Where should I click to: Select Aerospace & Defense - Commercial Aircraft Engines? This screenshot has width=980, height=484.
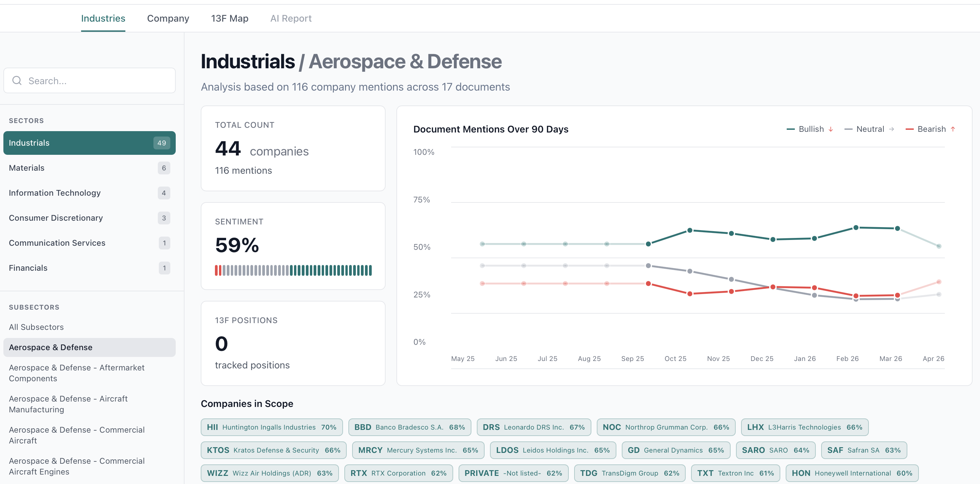pos(90,466)
